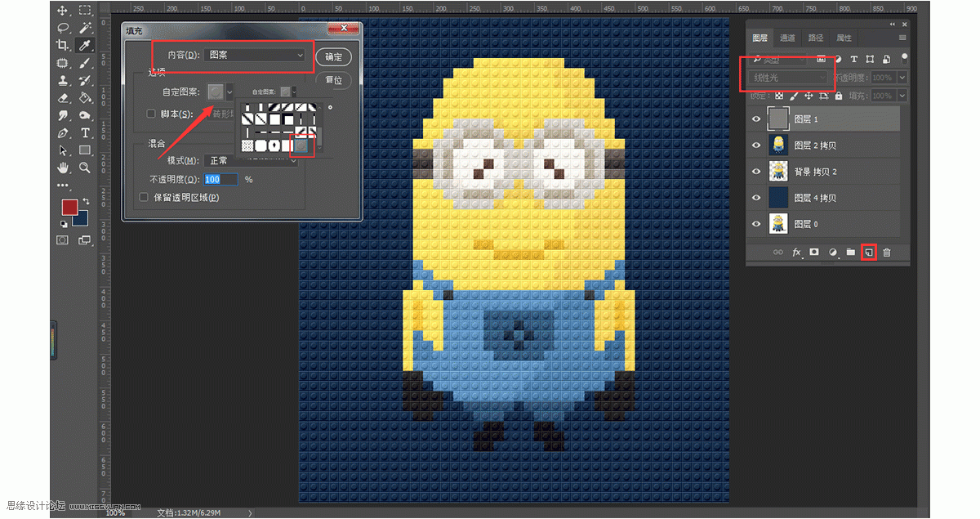Hide 背景 拷贝 2 layer visibility

pos(756,172)
